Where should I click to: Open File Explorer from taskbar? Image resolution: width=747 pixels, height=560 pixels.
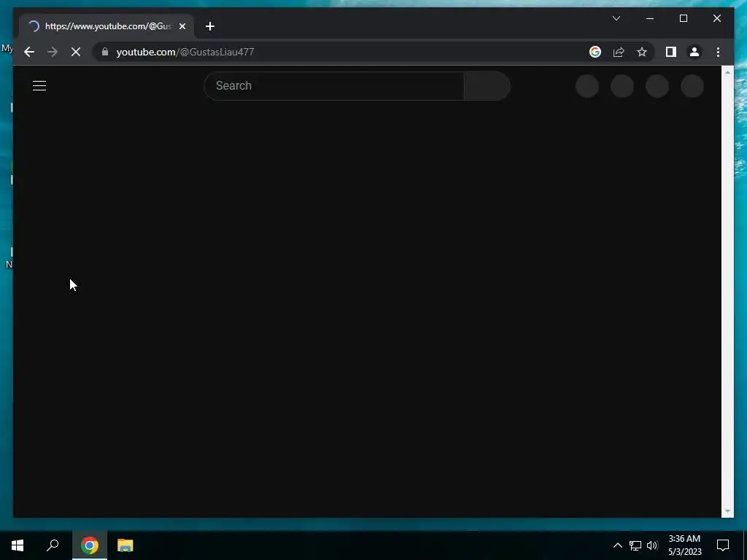[125, 545]
